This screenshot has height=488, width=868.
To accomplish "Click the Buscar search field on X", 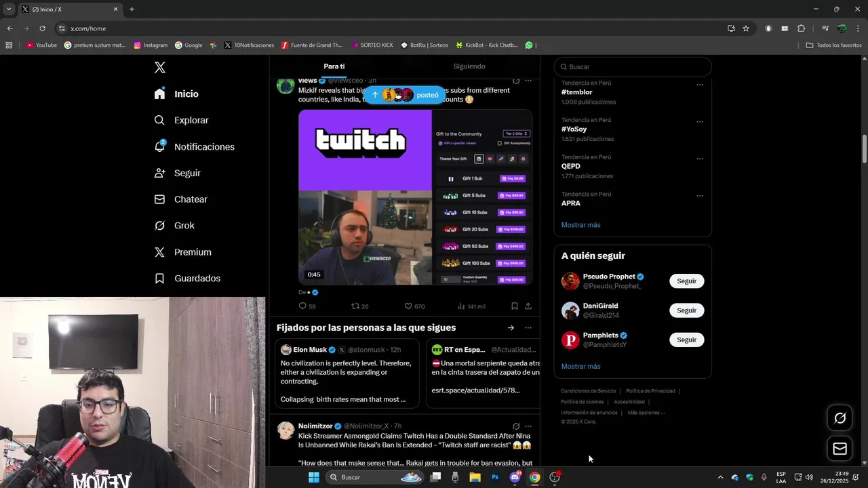I will (x=633, y=67).
